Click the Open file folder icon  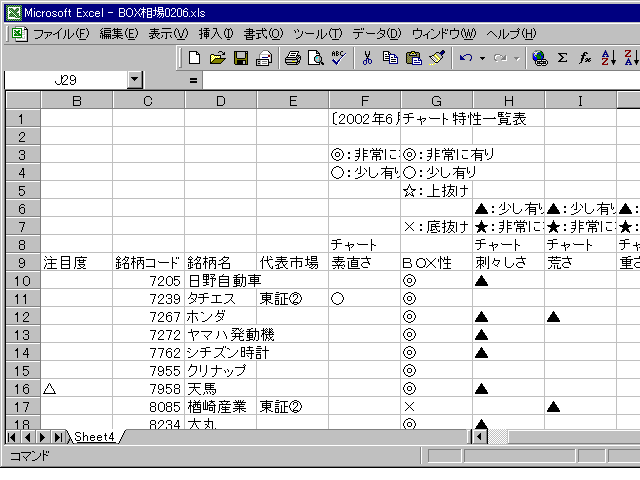click(x=218, y=58)
